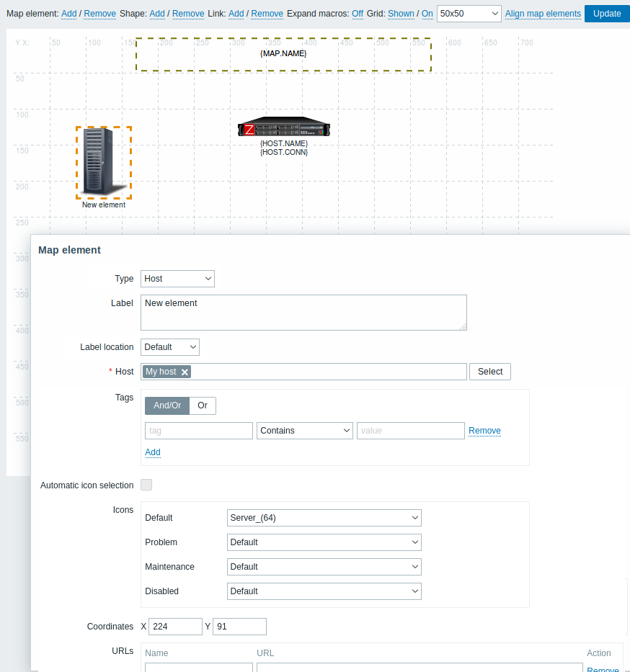Screen dimensions: 630x672
Task: Click Remove link for Shape
Action: 188,14
